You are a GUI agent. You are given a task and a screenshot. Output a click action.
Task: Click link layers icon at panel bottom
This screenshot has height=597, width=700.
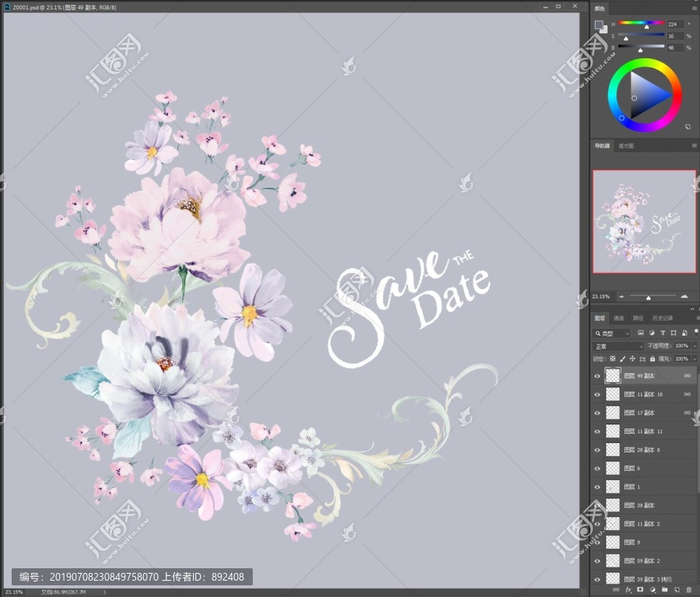pyautogui.click(x=616, y=590)
